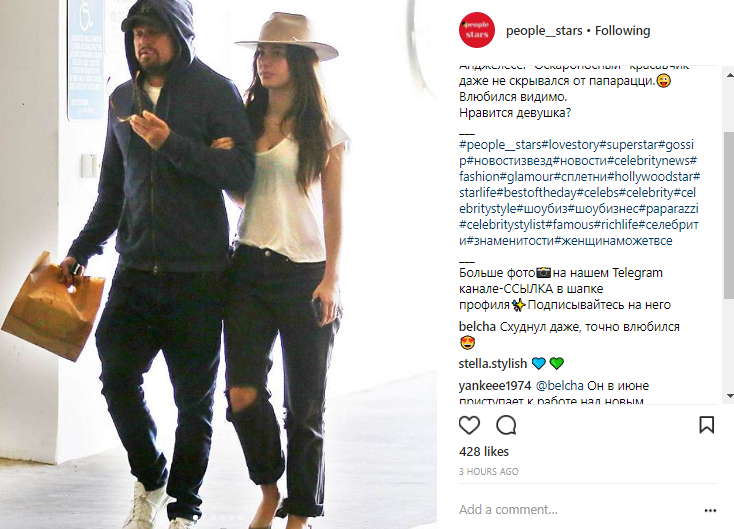This screenshot has width=734, height=529.
Task: Focus the Add a comment field
Action: point(579,509)
